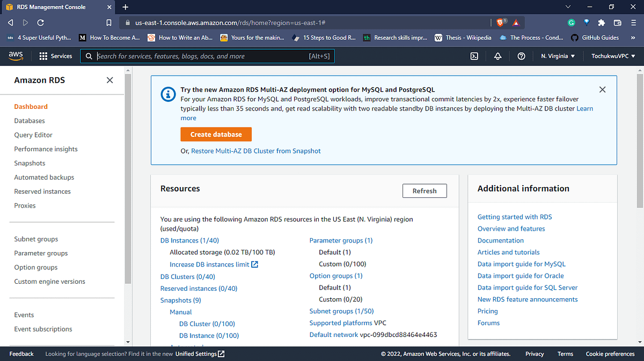Open the browser tab list chevron
Image resolution: width=644 pixels, height=361 pixels.
tap(567, 6)
